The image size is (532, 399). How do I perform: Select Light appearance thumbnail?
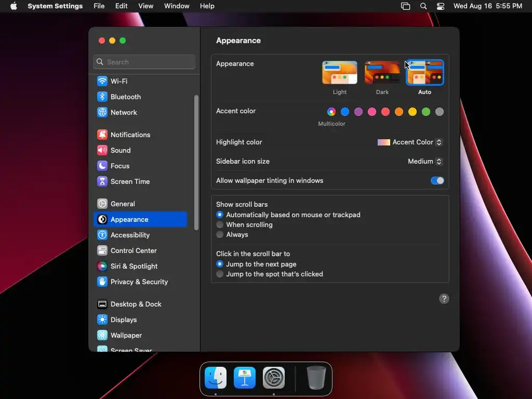point(340,73)
